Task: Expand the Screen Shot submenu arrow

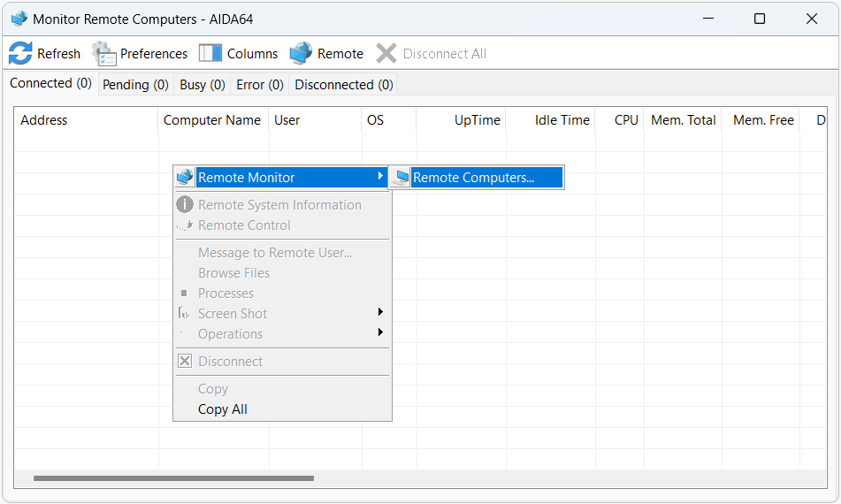Action: [380, 313]
